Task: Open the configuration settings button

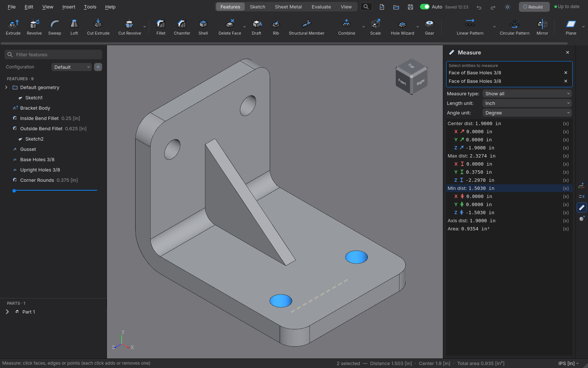Action: tap(98, 67)
